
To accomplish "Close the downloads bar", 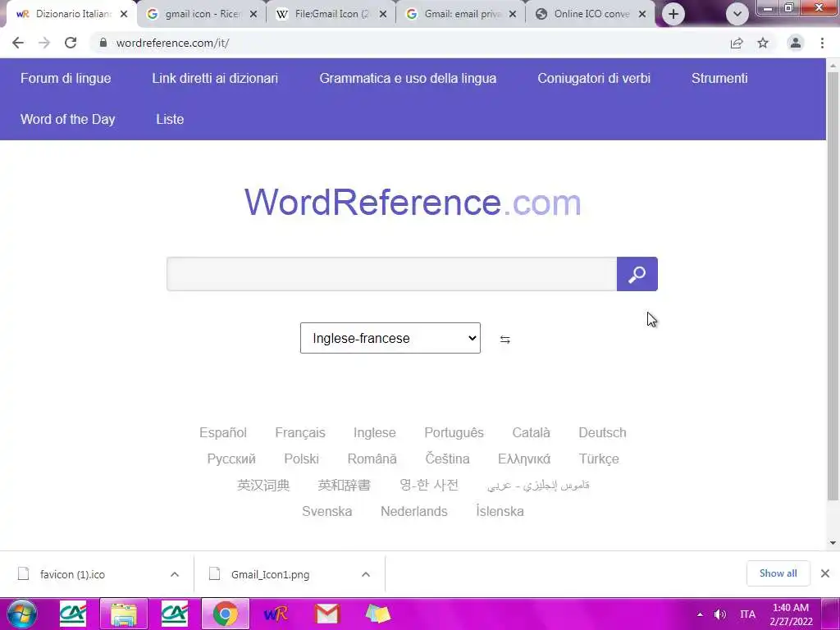I will [825, 573].
